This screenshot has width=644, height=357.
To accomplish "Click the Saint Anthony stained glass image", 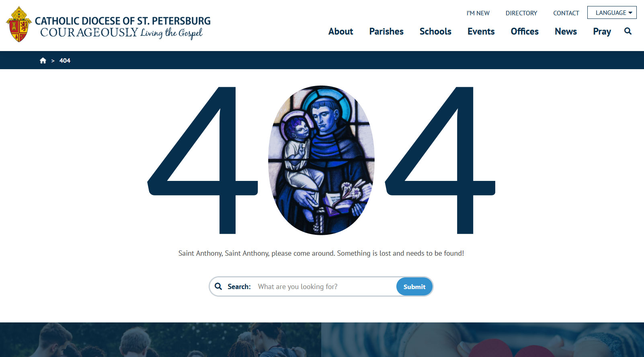I will 321,160.
